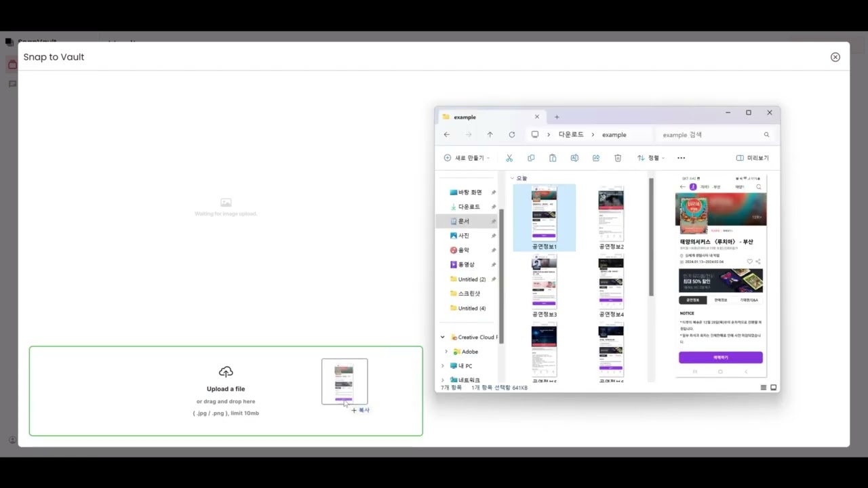Click the 판매정보 tab in preview image
868x488 pixels.
pyautogui.click(x=721, y=300)
